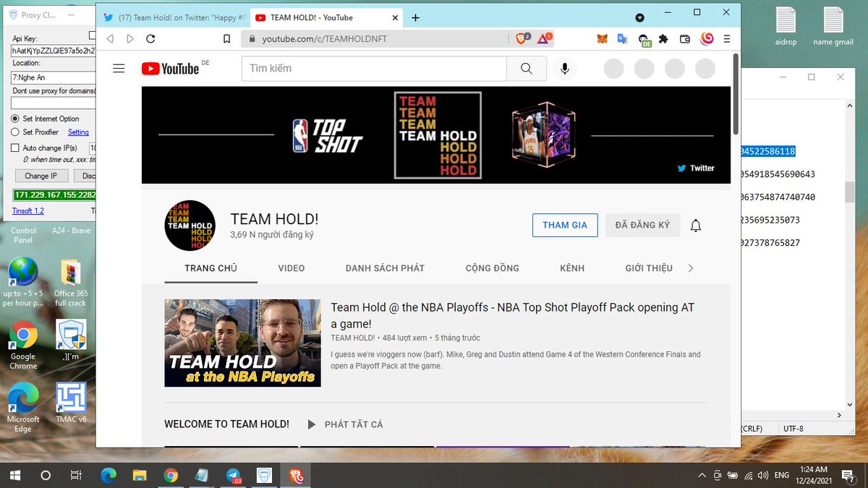Bookmark this page in Brave
This screenshot has height=488, width=868.
227,39
